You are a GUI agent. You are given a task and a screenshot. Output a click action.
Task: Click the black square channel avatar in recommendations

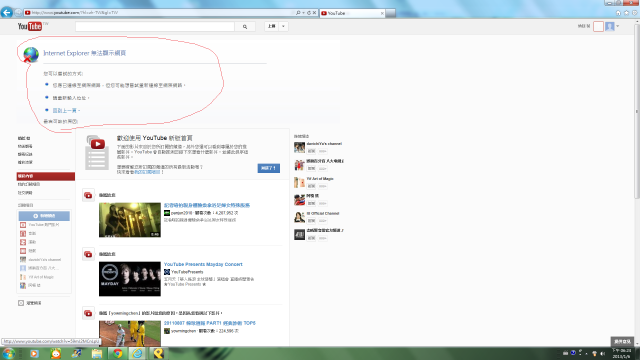coord(299,234)
